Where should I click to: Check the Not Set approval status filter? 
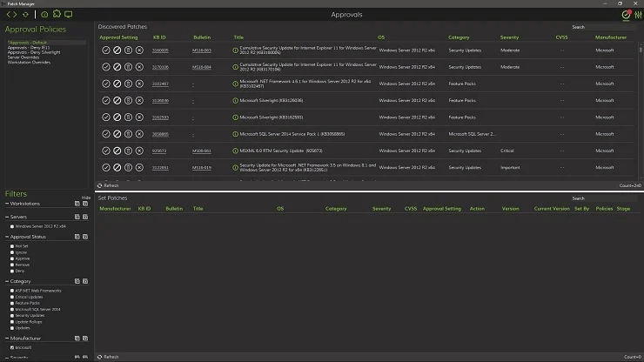(12, 246)
